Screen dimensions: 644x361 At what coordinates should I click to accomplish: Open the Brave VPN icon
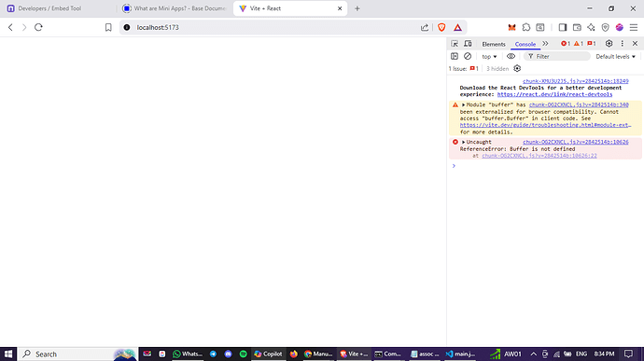[x=605, y=27]
